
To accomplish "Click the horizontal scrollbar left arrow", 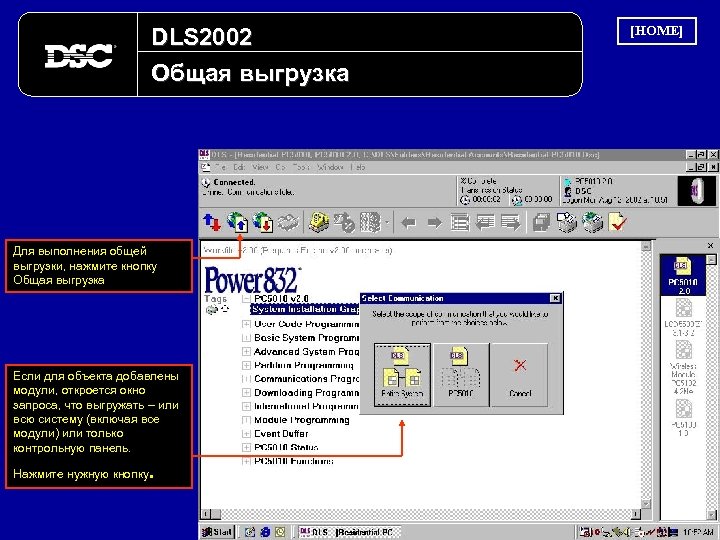I will (x=206, y=514).
